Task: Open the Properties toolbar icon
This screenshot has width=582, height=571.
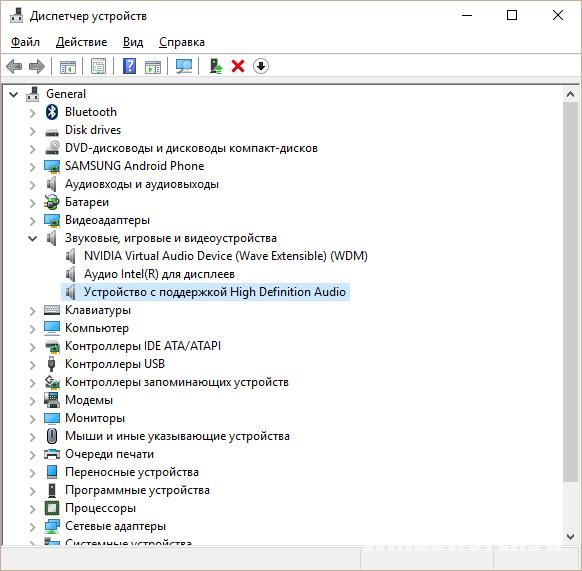Action: (x=98, y=67)
